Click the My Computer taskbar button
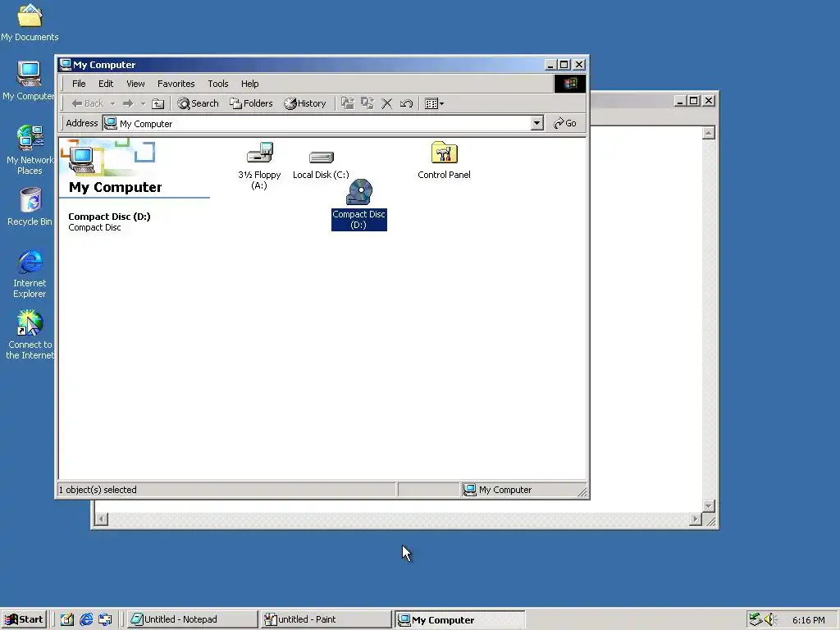Screen dimensions: 840x630 460,620
